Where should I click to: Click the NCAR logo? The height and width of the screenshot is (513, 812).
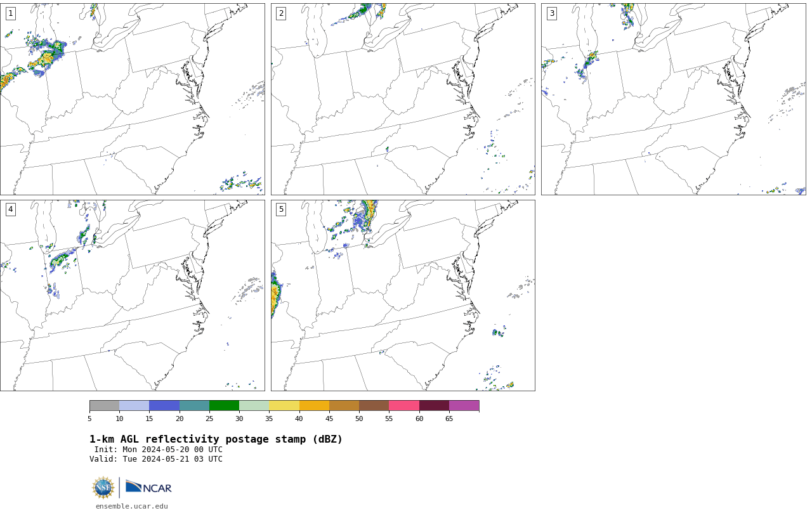(x=148, y=487)
